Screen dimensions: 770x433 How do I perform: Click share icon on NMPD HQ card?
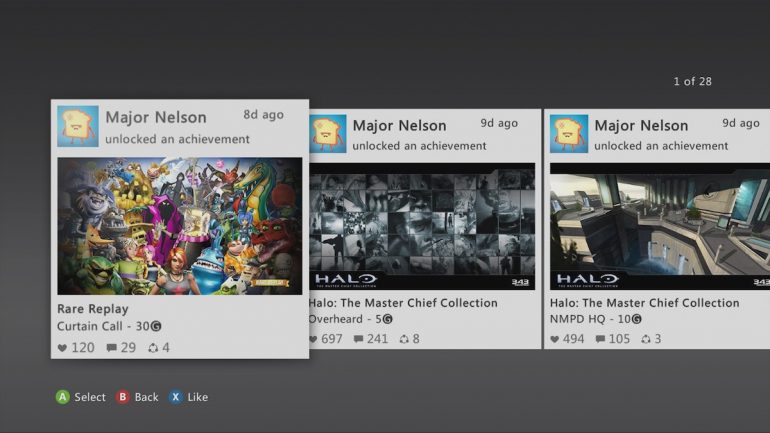pos(645,339)
